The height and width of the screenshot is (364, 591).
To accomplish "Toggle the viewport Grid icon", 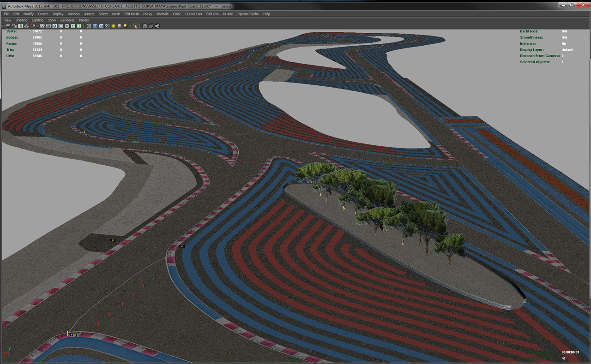I will 42,26.
